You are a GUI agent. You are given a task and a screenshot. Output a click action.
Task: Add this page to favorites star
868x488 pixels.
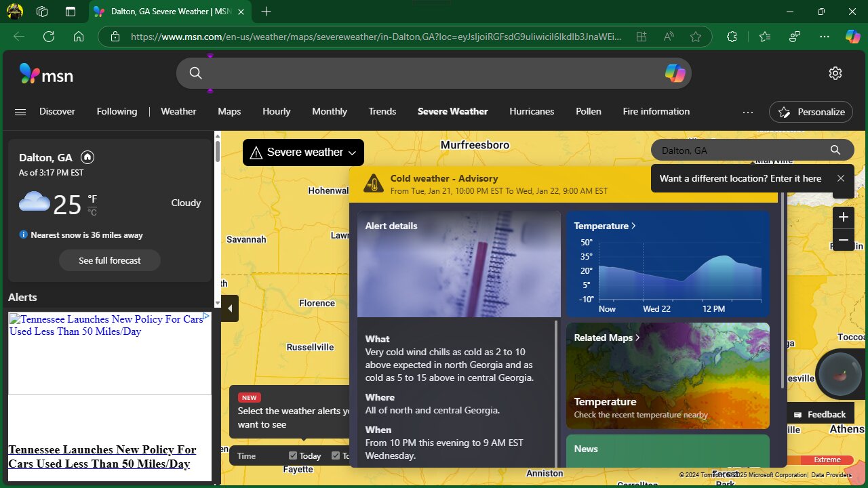(696, 37)
